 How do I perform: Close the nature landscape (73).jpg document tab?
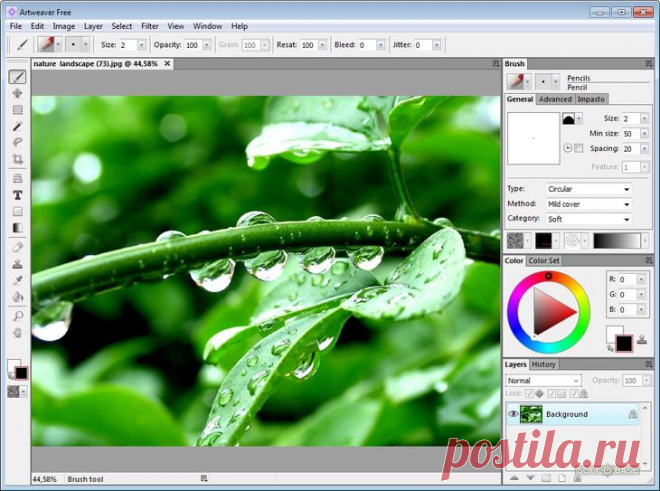click(x=167, y=64)
